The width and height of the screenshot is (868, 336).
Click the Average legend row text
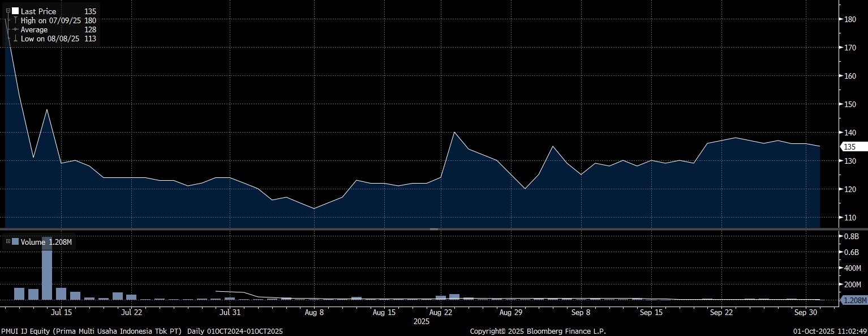point(34,29)
